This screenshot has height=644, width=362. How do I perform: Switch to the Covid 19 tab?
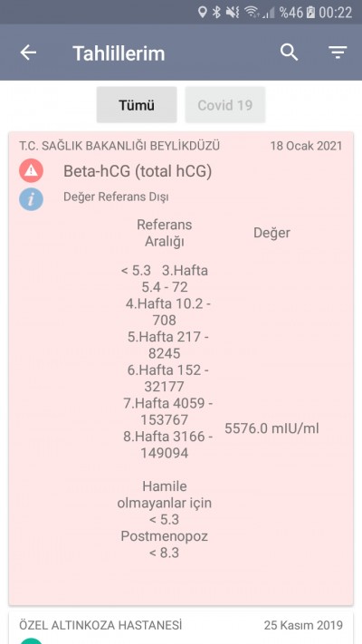(x=225, y=105)
